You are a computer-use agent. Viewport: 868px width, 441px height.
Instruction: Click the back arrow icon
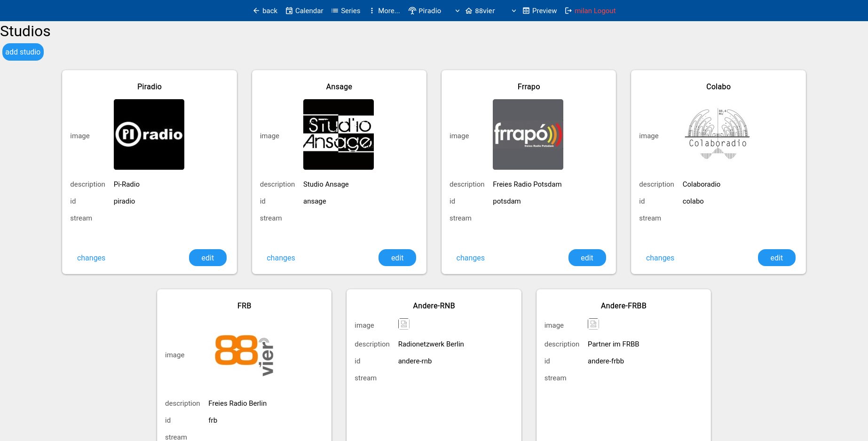256,11
